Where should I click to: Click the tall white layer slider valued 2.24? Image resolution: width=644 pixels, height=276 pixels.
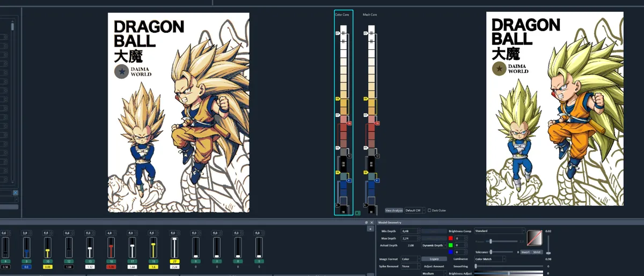pos(174,248)
